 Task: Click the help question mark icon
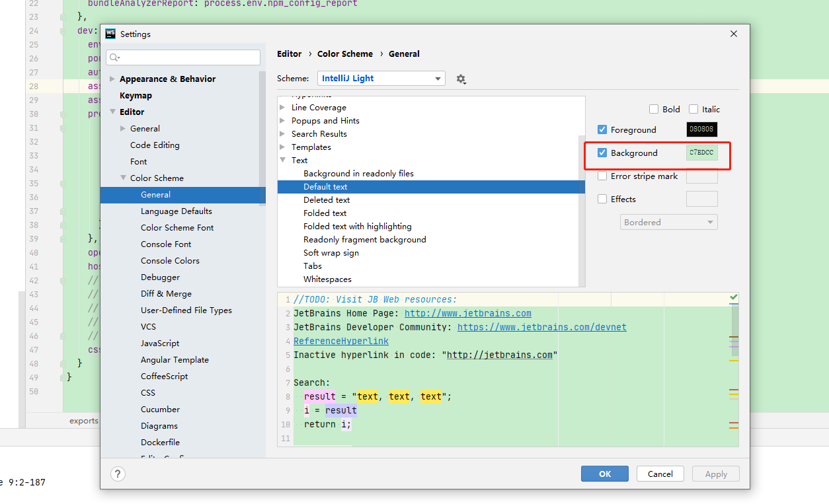point(118,474)
